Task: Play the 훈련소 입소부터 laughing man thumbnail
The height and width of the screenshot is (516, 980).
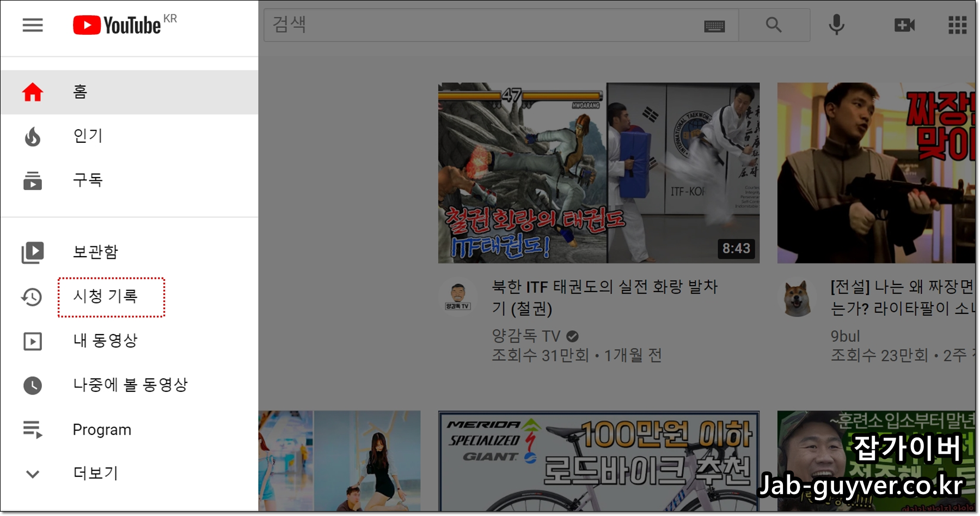Action: (876, 461)
